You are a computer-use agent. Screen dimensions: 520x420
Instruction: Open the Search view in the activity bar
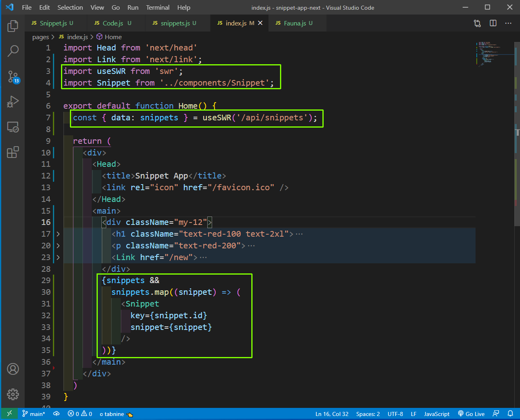pos(13,51)
